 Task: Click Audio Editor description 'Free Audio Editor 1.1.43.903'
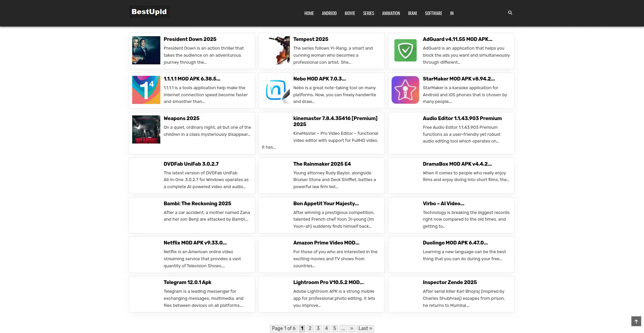tap(462, 134)
